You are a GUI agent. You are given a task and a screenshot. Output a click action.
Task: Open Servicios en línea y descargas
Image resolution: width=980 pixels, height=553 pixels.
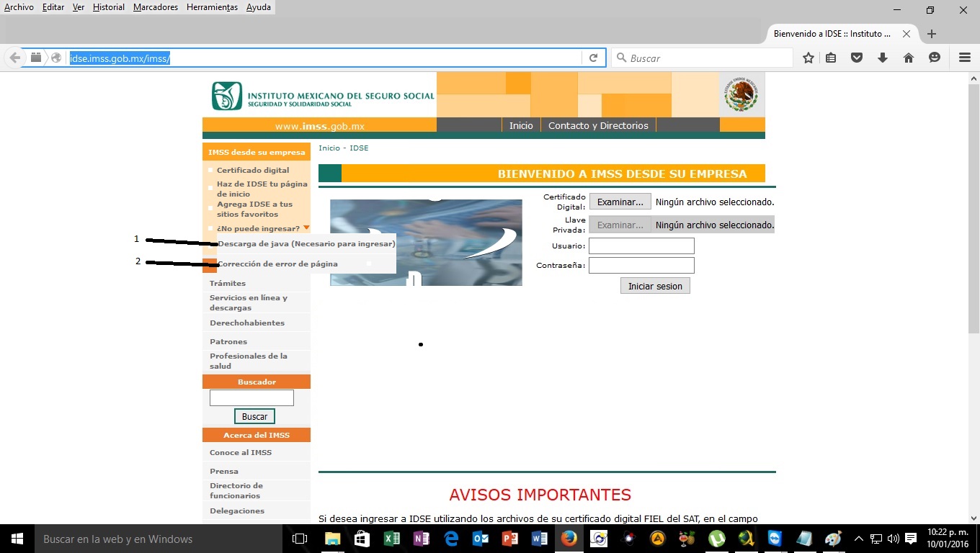(249, 302)
